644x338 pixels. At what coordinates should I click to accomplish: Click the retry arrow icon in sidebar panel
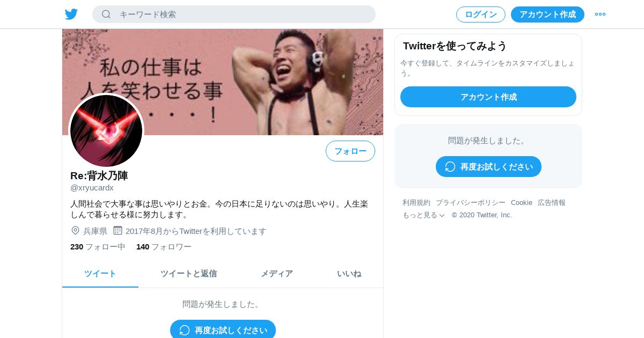pos(450,166)
